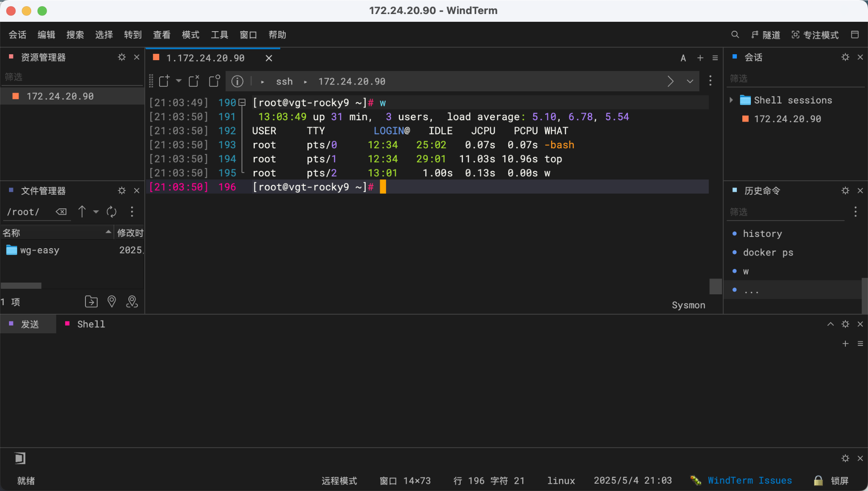Image resolution: width=868 pixels, height=491 pixels.
Task: Click the search magnifier icon
Action: pos(735,35)
